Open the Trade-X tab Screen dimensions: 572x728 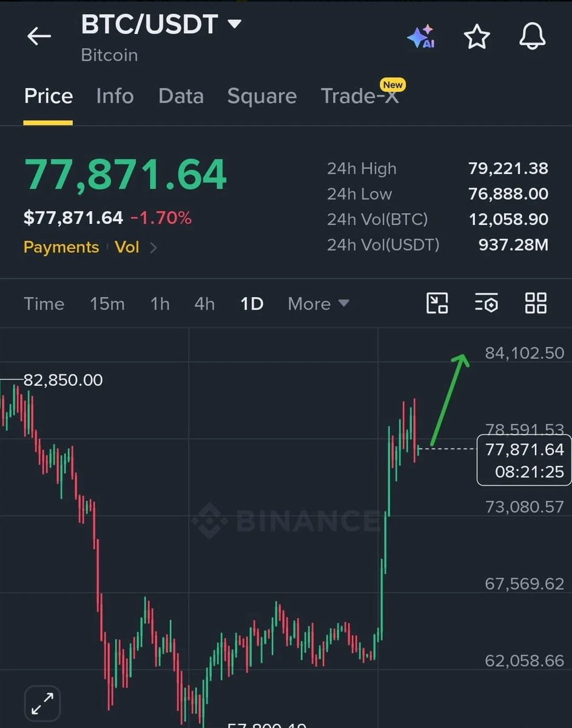pos(360,96)
